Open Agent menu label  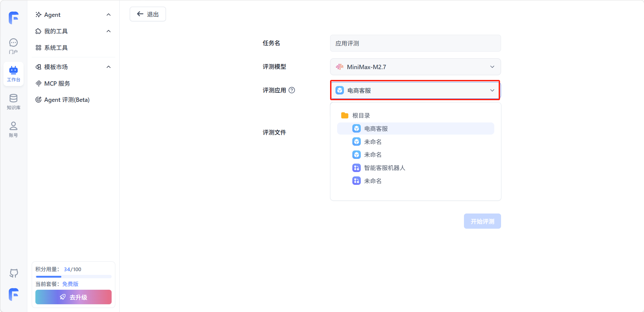52,15
